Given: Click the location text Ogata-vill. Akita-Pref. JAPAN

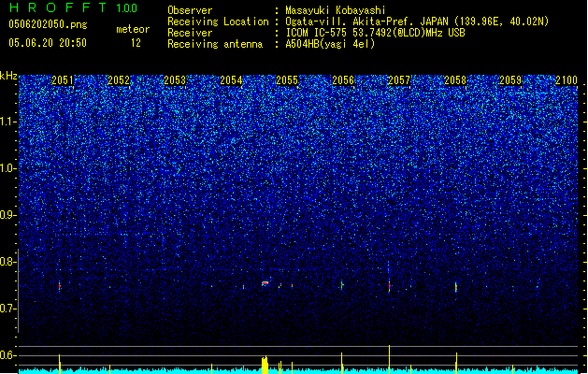Looking at the screenshot, I should 366,22.
